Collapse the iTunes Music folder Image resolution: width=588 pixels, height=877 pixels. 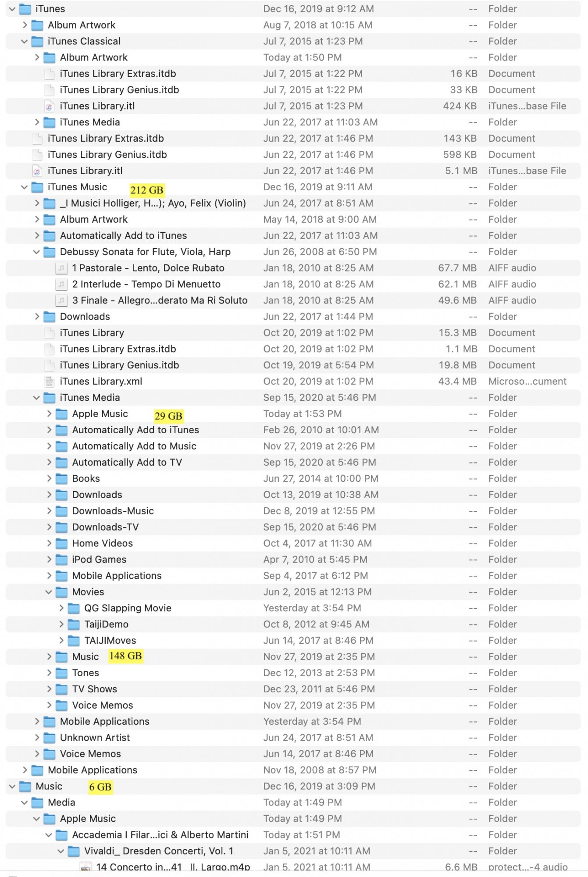25,187
